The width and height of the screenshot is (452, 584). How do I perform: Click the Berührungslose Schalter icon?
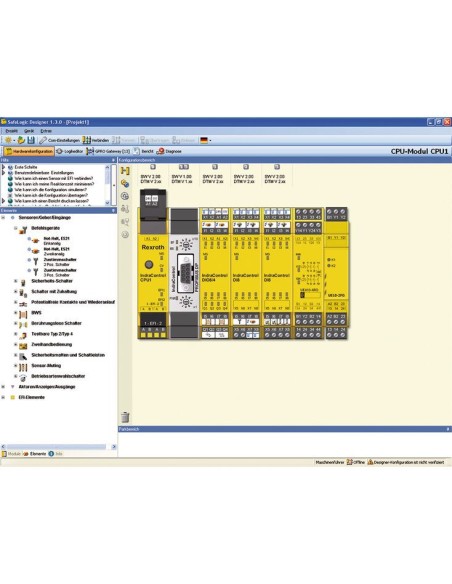click(x=23, y=324)
